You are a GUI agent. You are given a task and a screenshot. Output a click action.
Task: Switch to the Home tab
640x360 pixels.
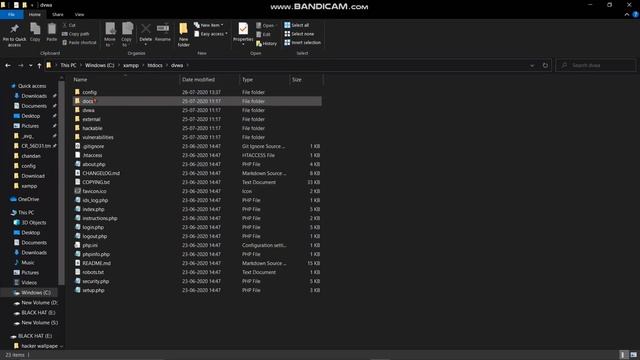35,15
